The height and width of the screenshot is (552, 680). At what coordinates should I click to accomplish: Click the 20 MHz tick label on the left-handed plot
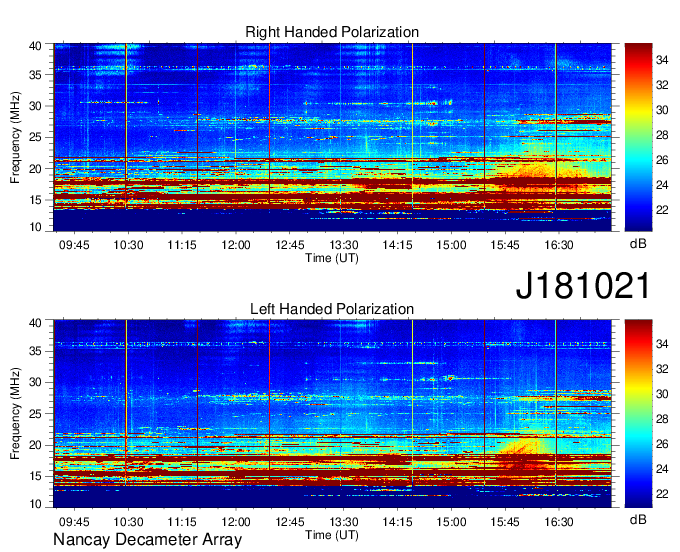pos(36,445)
